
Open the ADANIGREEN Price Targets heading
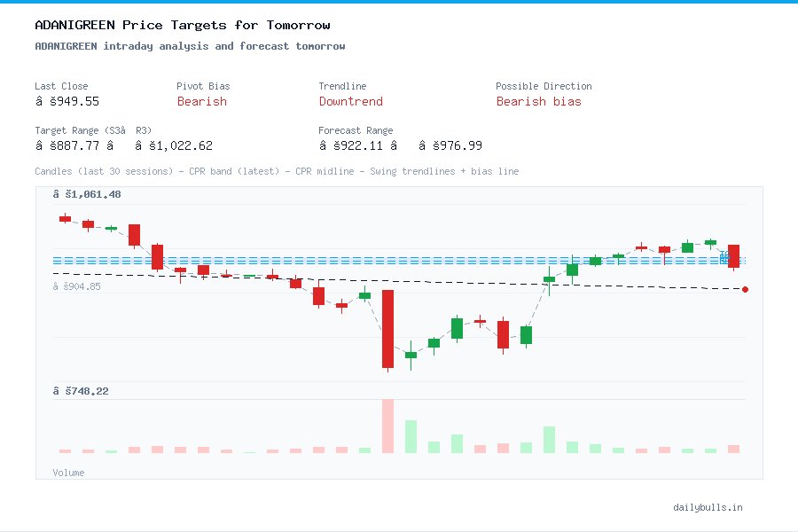(x=180, y=25)
